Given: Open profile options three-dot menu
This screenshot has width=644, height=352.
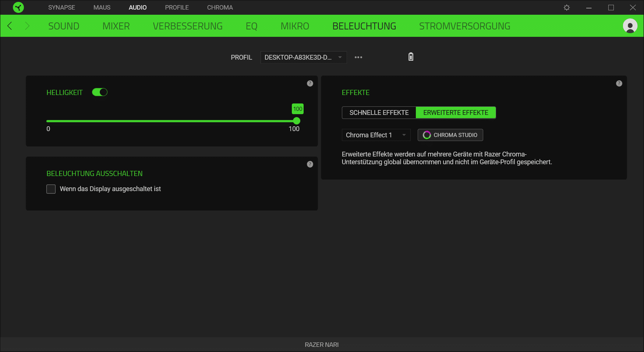Looking at the screenshot, I should [x=358, y=57].
